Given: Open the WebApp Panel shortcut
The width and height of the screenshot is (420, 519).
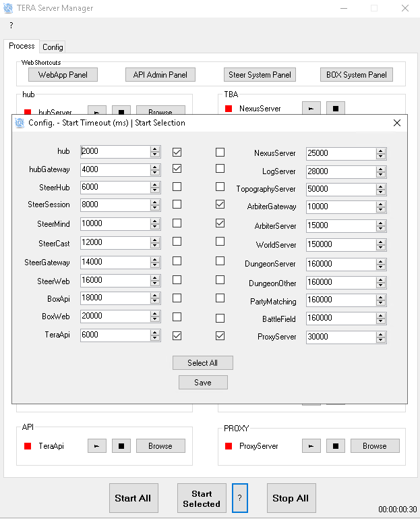Looking at the screenshot, I should (x=63, y=75).
